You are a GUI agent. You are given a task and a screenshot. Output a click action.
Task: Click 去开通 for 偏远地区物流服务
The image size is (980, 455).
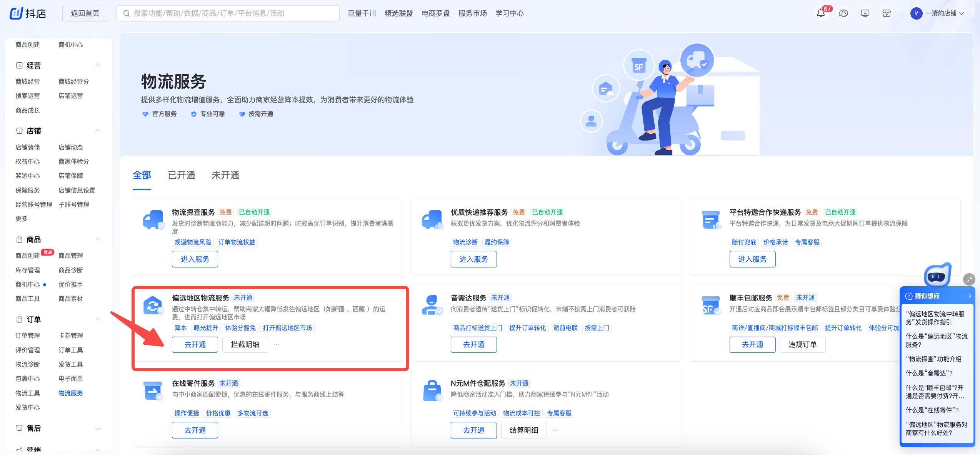[x=195, y=345]
